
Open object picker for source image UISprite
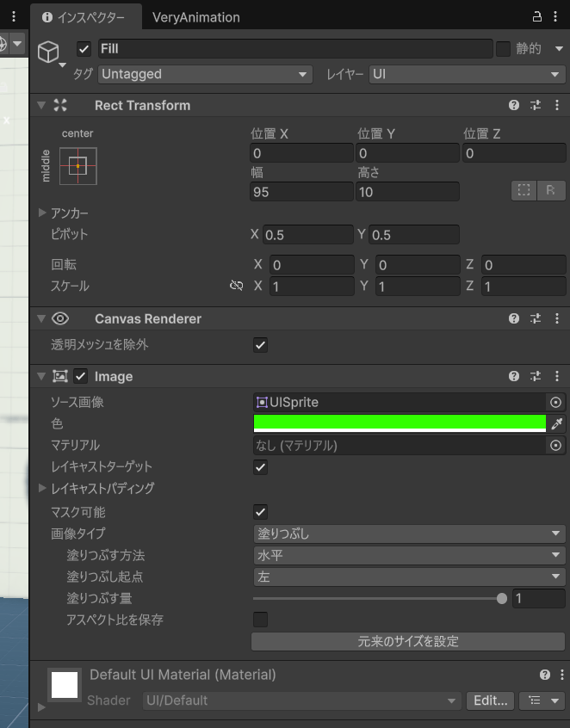[x=555, y=402]
